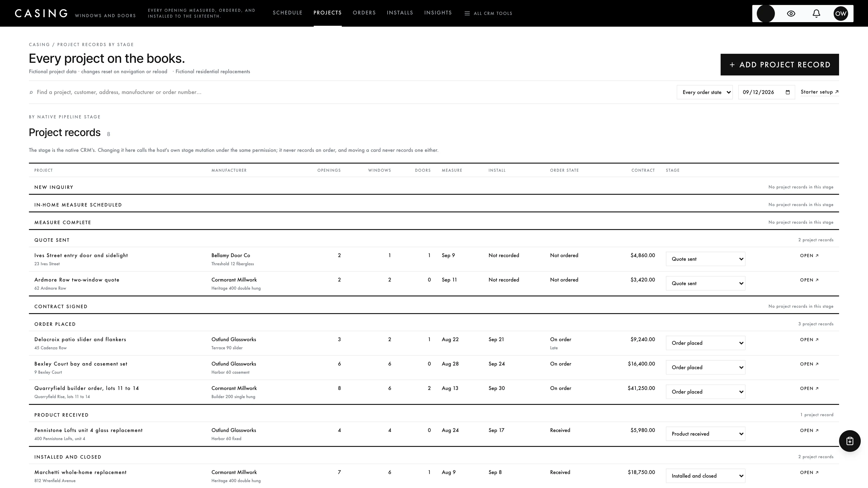Open stage dropdown for Ives Street project
This screenshot has width=868, height=488.
(x=705, y=259)
